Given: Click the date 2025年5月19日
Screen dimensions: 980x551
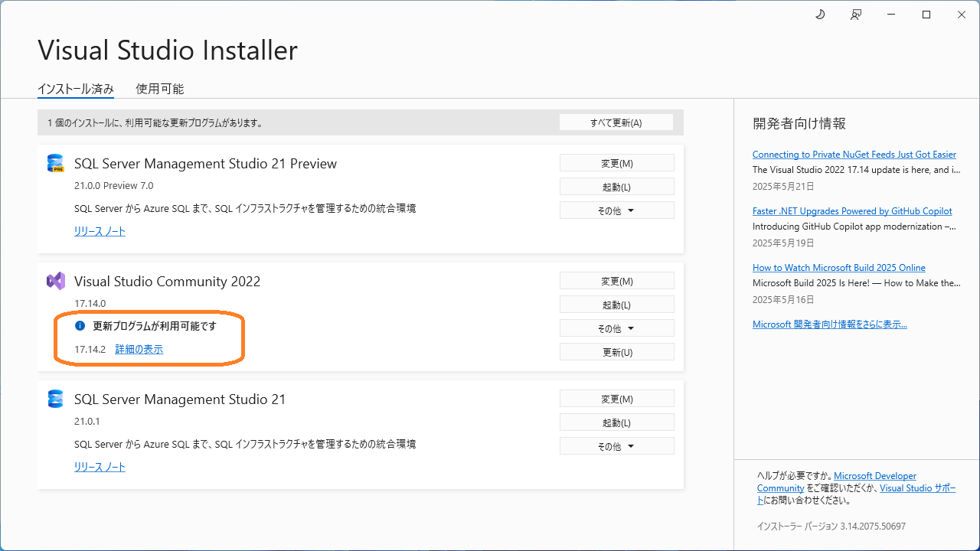Looking at the screenshot, I should (x=783, y=243).
